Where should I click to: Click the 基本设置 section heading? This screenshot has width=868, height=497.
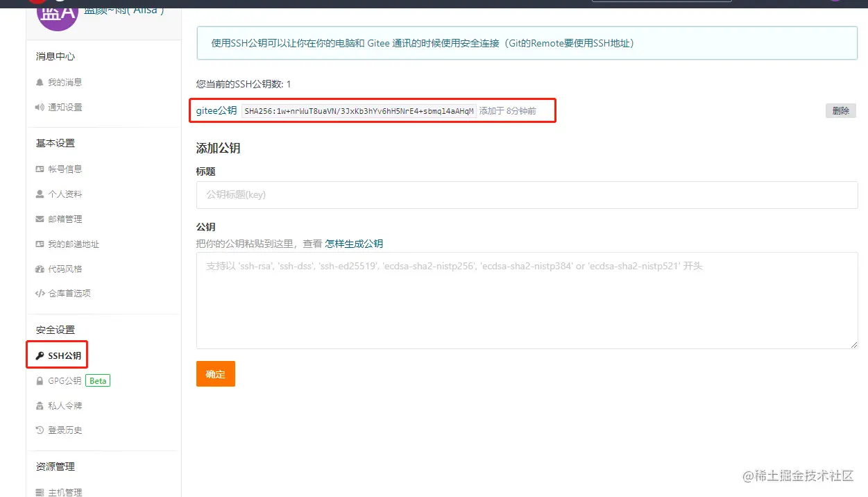pyautogui.click(x=56, y=143)
